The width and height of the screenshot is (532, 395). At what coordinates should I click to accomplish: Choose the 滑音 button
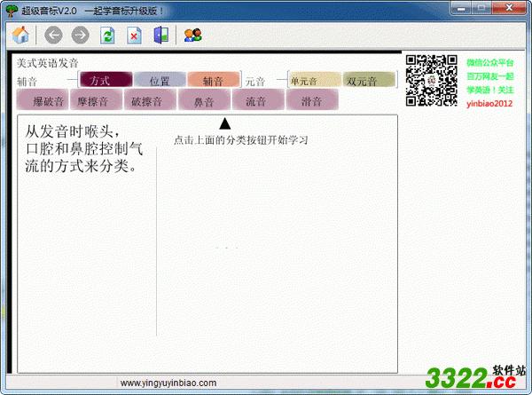point(312,100)
